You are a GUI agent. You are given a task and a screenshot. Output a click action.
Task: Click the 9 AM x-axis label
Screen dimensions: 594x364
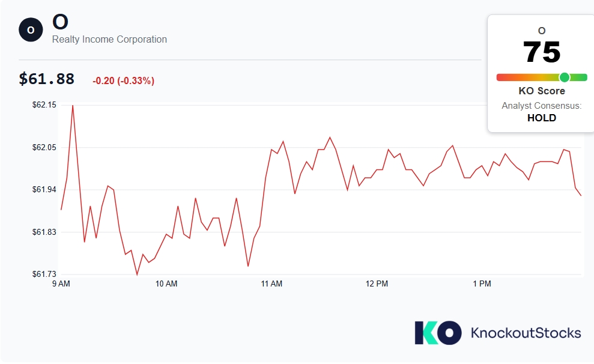(61, 284)
